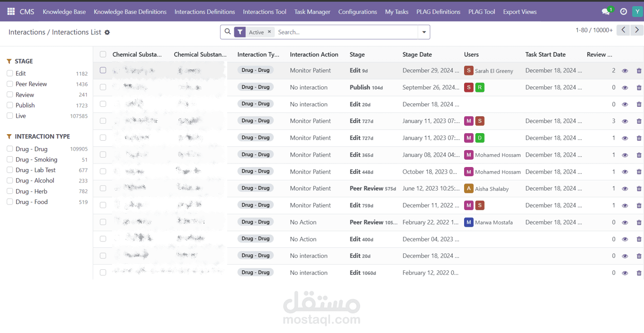The height and width of the screenshot is (333, 644).
Task: Check the Peer Review stage filter
Action: click(x=10, y=84)
